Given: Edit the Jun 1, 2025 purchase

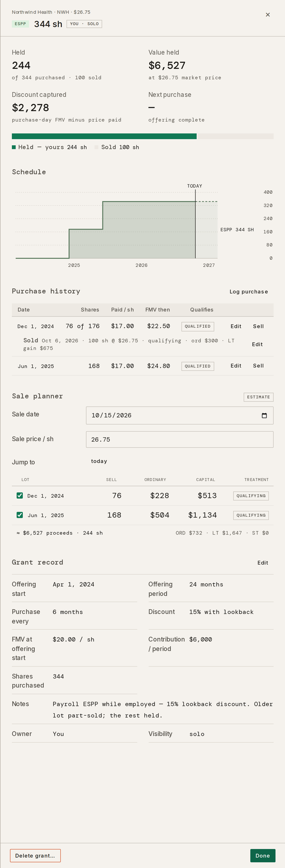Looking at the screenshot, I should (x=236, y=366).
